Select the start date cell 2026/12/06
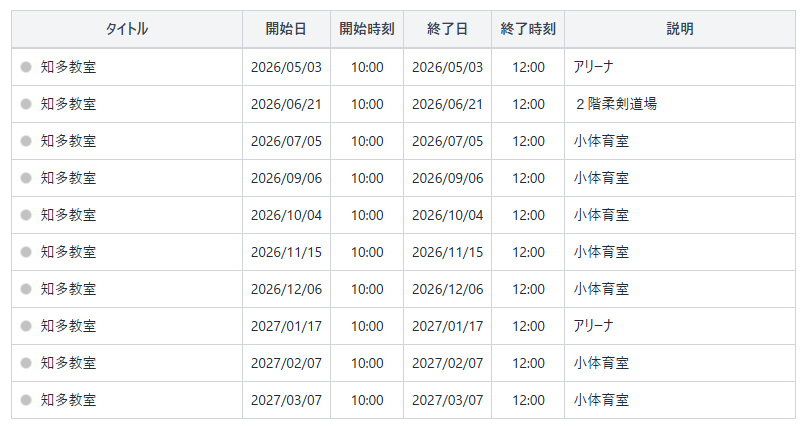Screen dimensions: 806x430 coord(286,289)
